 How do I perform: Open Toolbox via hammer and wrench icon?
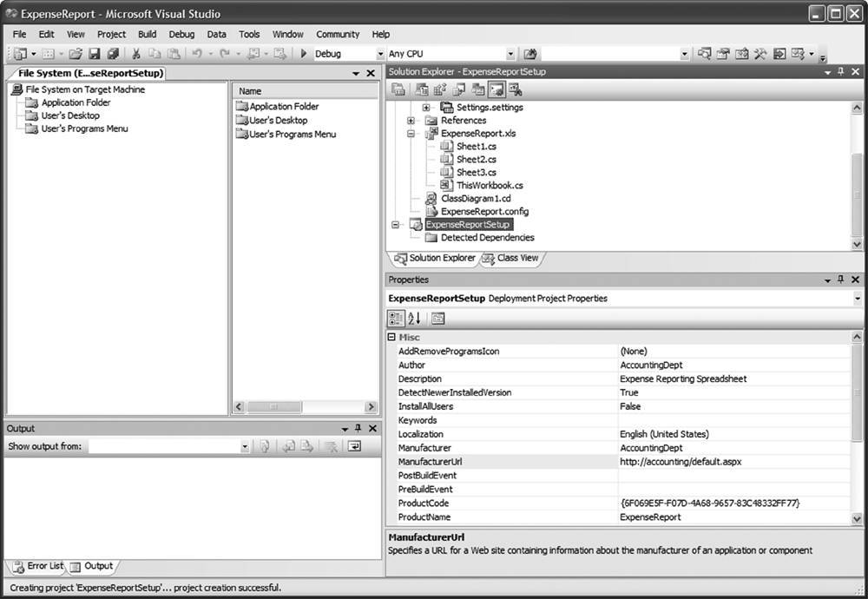click(x=760, y=54)
